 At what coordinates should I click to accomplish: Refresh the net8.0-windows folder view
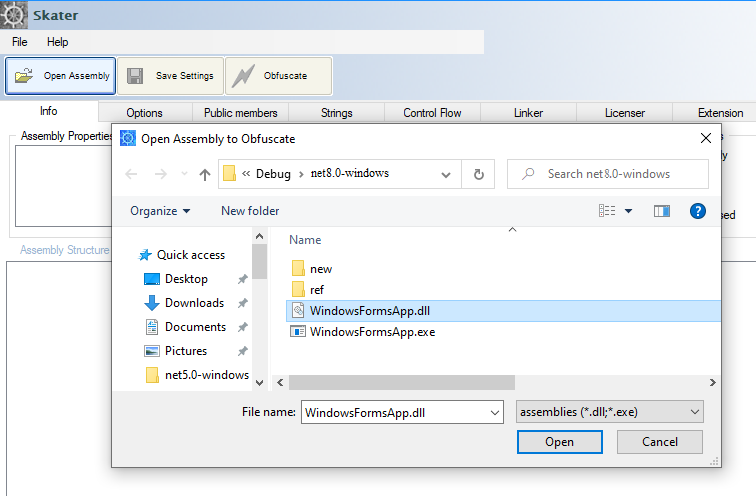tap(478, 174)
